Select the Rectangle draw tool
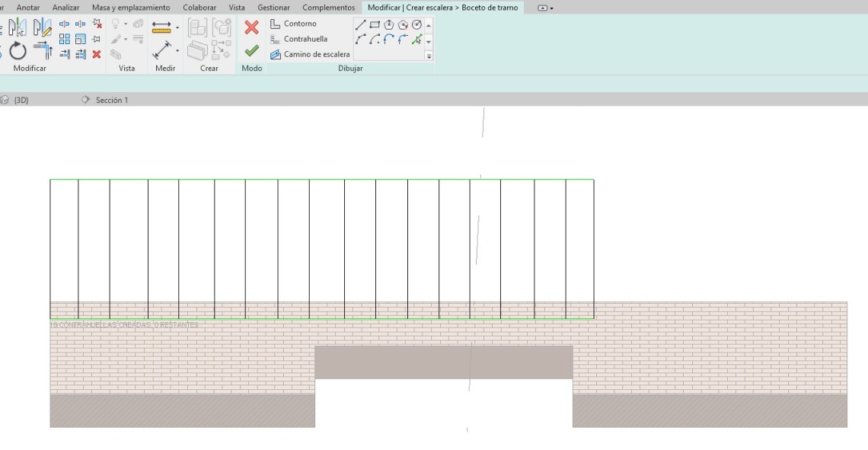The image size is (868, 450). [x=375, y=24]
